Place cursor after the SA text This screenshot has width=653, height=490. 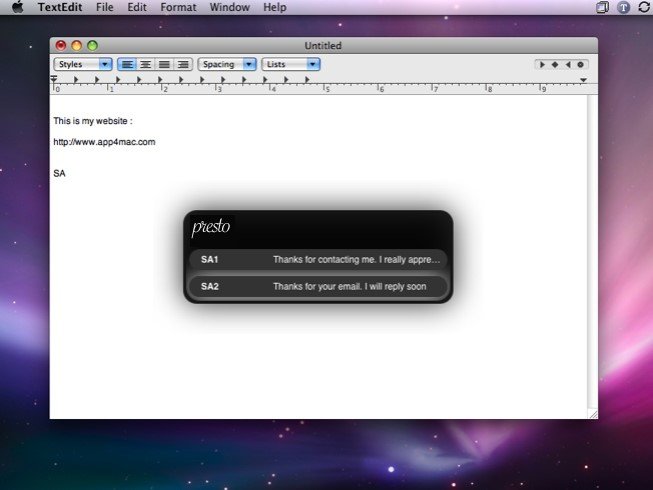66,174
